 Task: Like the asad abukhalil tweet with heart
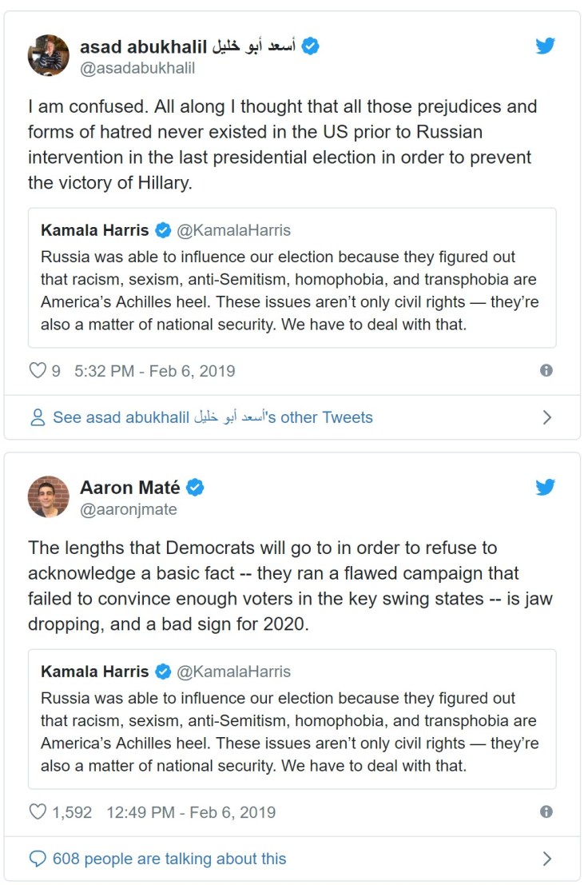[x=38, y=371]
